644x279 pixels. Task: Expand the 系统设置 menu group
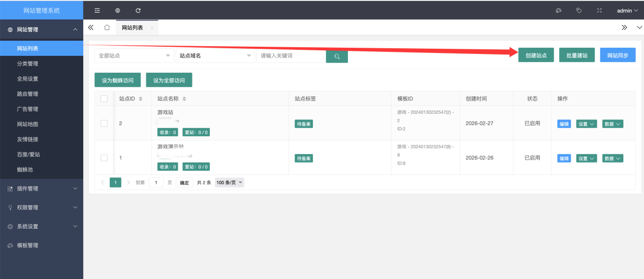click(42, 226)
